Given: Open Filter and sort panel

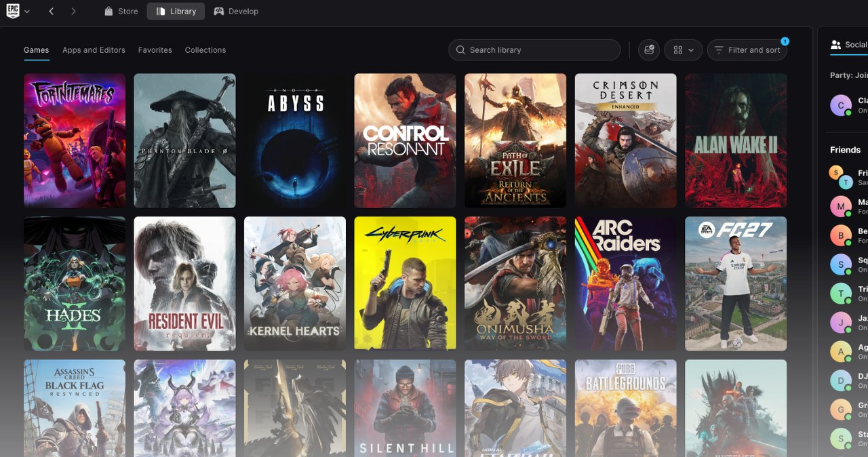Looking at the screenshot, I should point(747,50).
